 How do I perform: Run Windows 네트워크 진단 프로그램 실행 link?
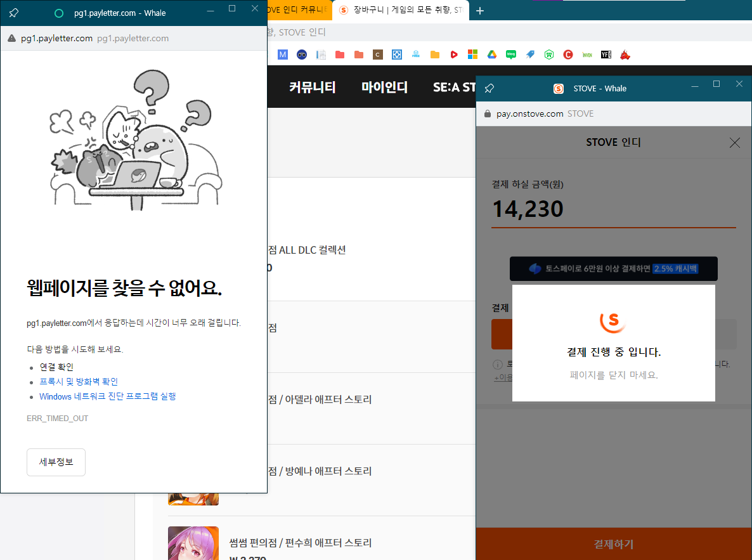pyautogui.click(x=107, y=396)
